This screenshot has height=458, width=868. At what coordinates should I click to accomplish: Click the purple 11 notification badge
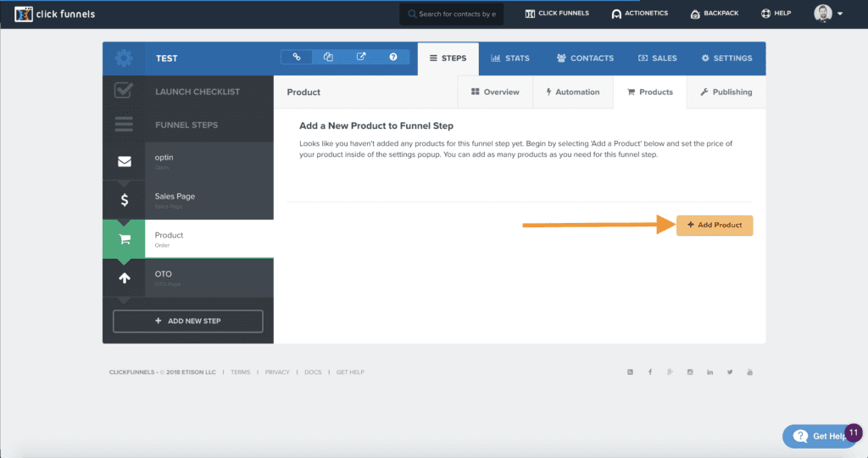click(853, 433)
